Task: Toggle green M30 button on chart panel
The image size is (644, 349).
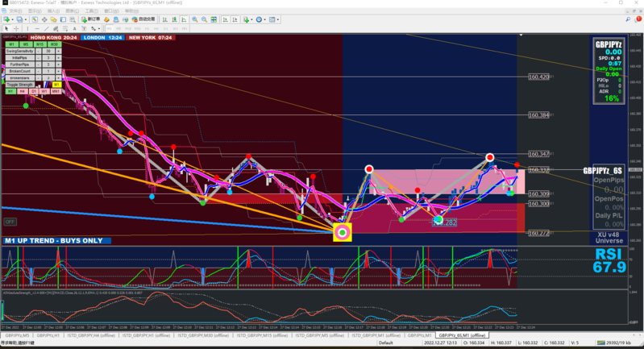Action: (54, 44)
